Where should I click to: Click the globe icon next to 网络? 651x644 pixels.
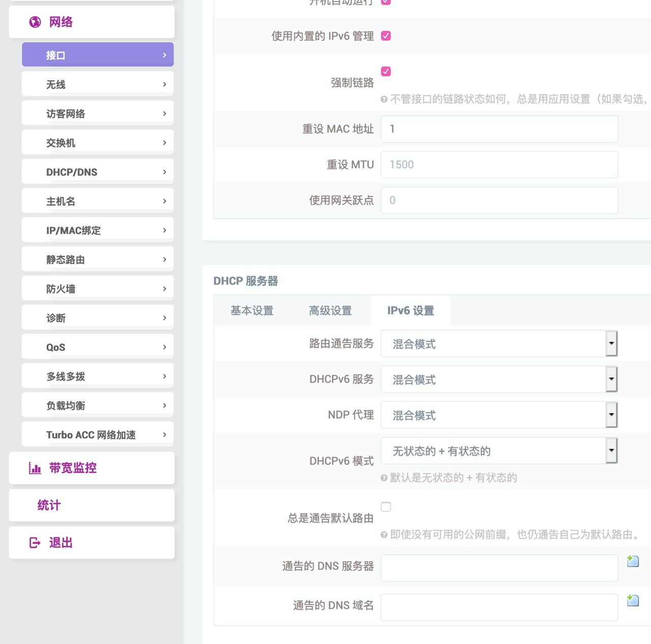click(35, 22)
